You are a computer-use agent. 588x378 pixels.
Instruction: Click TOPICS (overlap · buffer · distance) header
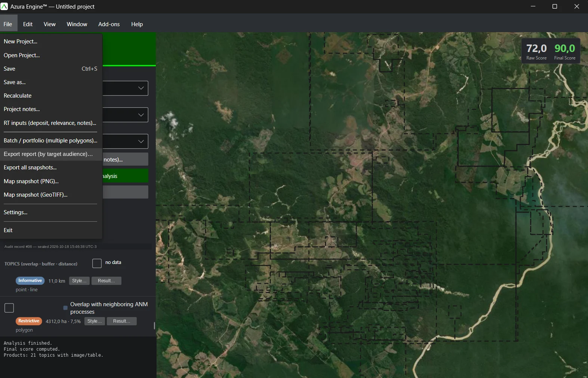coord(41,264)
